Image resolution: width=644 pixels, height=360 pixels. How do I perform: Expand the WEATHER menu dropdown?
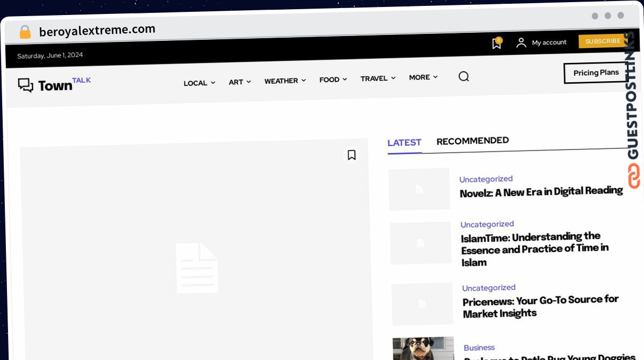285,81
